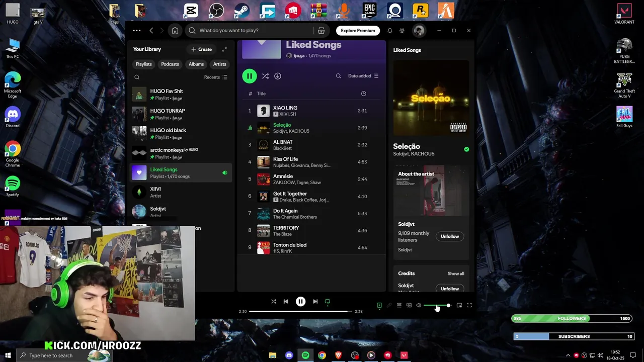
Task: Open the XIIVI artist entry
Action: pyautogui.click(x=181, y=192)
